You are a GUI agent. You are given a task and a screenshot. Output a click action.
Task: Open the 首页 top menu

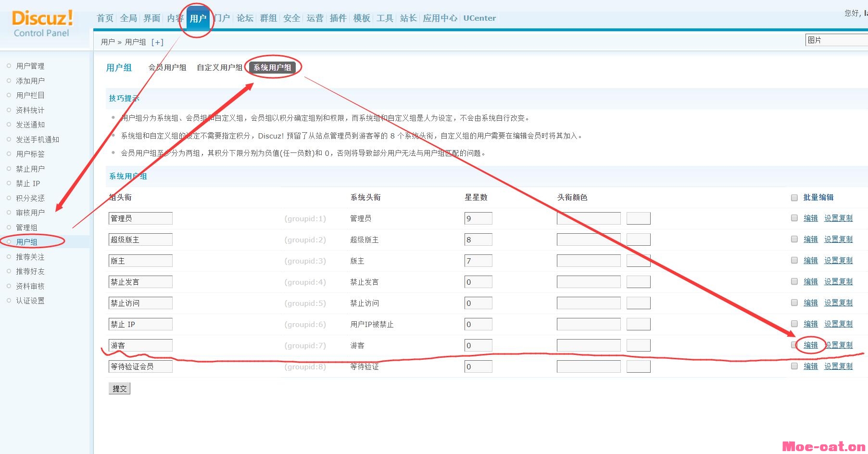105,18
